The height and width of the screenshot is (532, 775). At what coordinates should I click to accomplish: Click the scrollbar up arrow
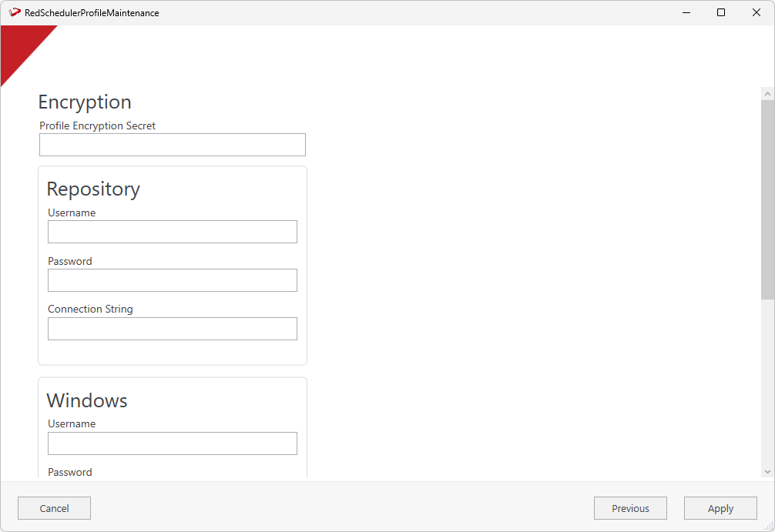[767, 93]
